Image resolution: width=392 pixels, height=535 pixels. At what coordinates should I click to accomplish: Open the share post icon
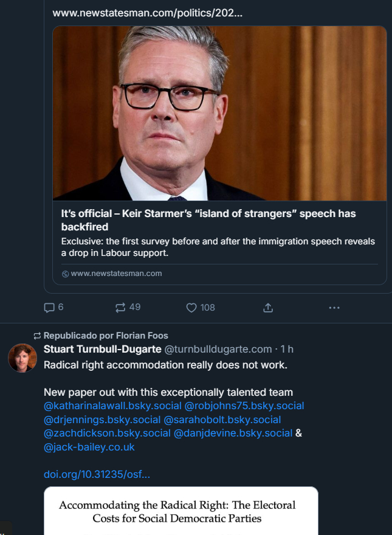click(x=268, y=308)
